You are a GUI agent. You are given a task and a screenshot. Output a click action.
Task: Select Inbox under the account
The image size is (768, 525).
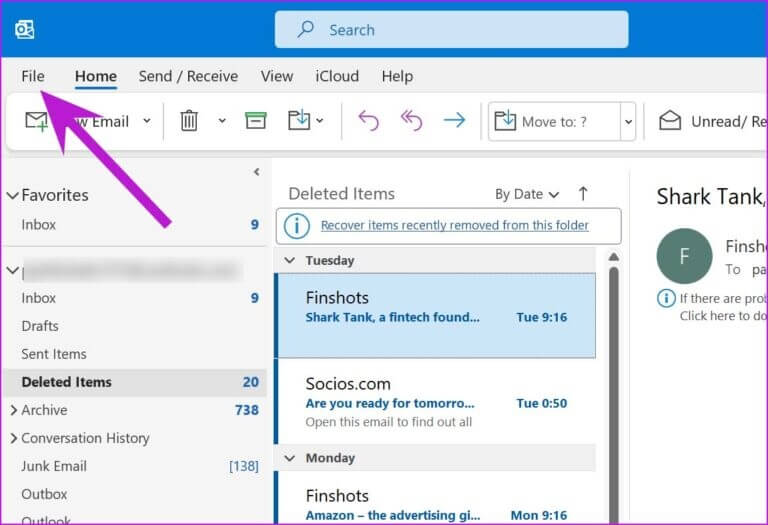[x=134, y=298]
